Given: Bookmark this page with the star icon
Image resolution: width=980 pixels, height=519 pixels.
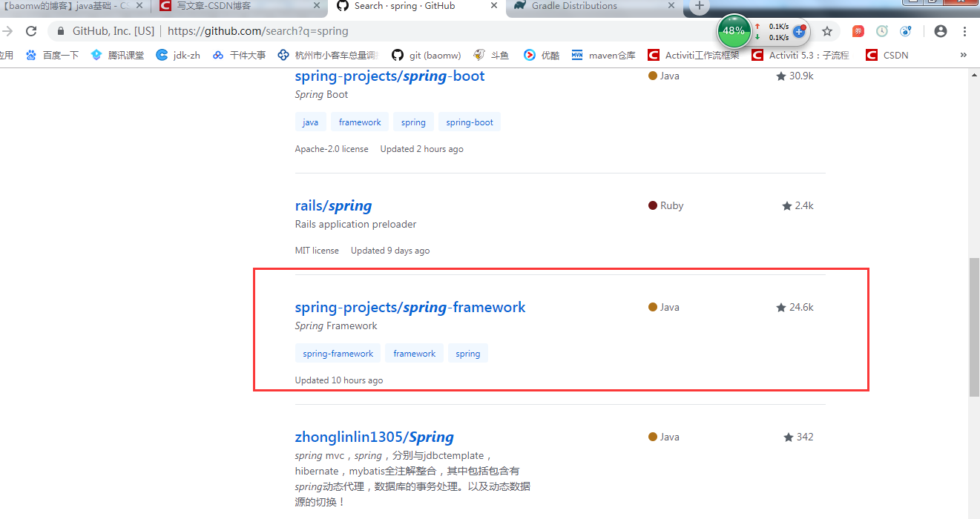Looking at the screenshot, I should [827, 31].
